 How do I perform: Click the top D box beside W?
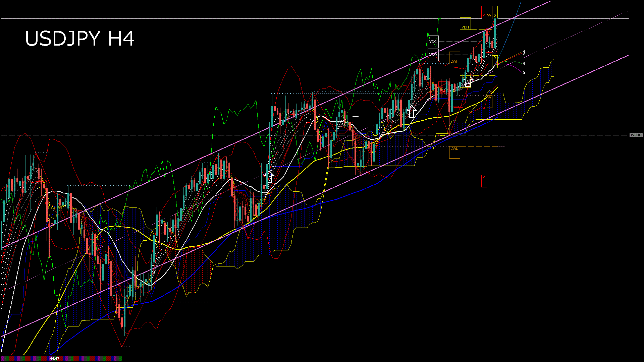click(x=495, y=12)
